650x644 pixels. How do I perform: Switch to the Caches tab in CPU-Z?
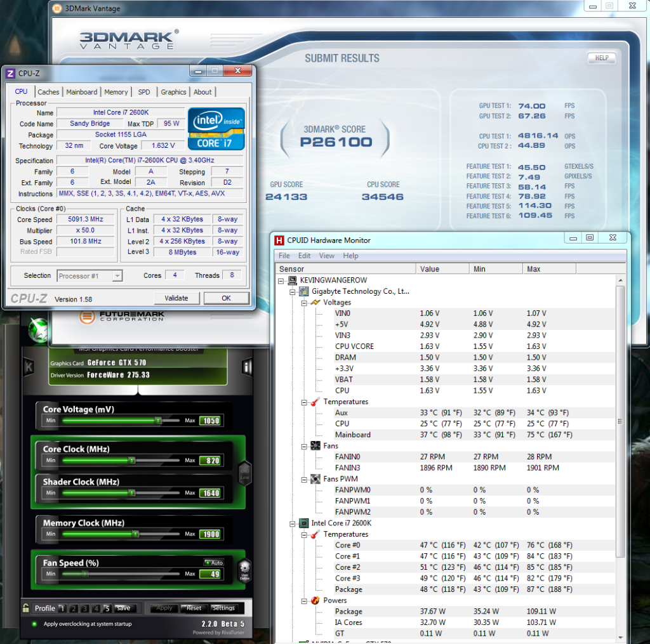[48, 92]
